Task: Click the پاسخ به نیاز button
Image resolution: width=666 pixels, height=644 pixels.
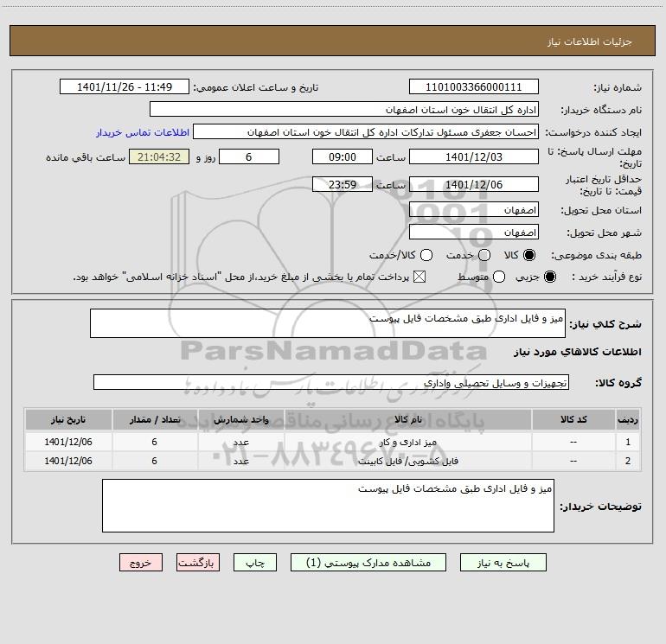Action: pos(503,563)
